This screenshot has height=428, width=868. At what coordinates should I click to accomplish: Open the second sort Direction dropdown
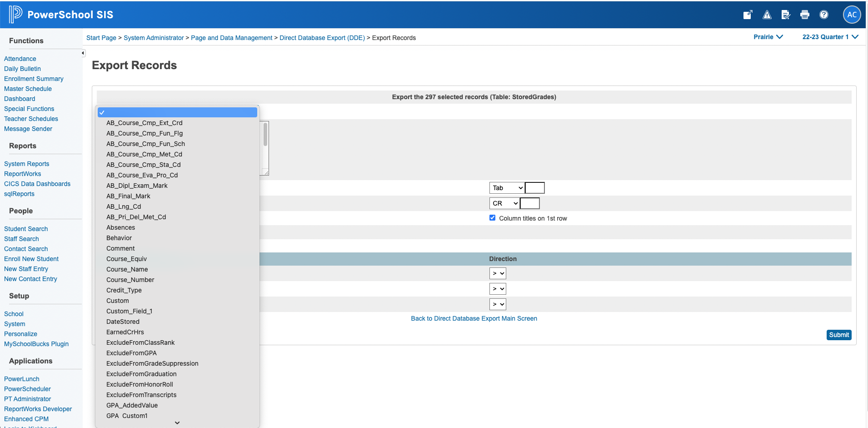498,289
